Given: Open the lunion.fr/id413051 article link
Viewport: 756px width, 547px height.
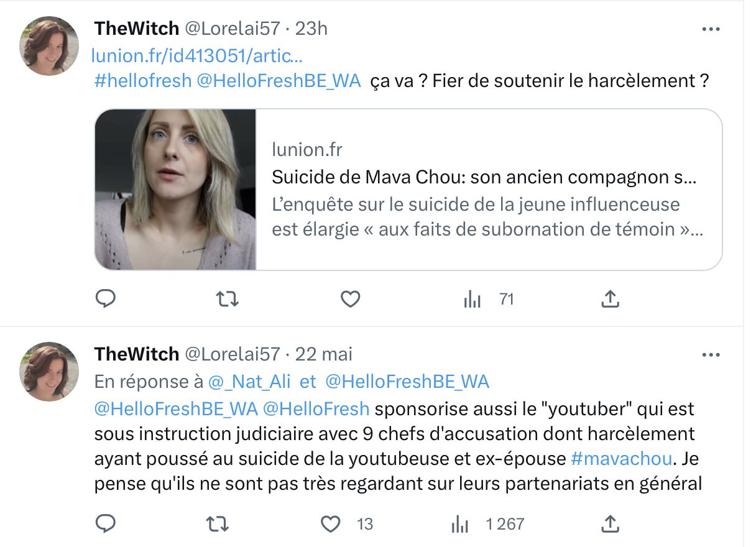Looking at the screenshot, I should 197,56.
